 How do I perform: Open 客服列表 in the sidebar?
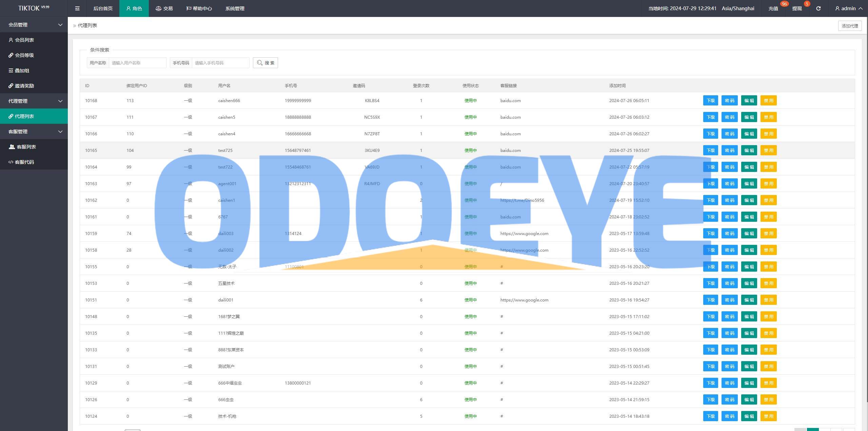point(34,147)
